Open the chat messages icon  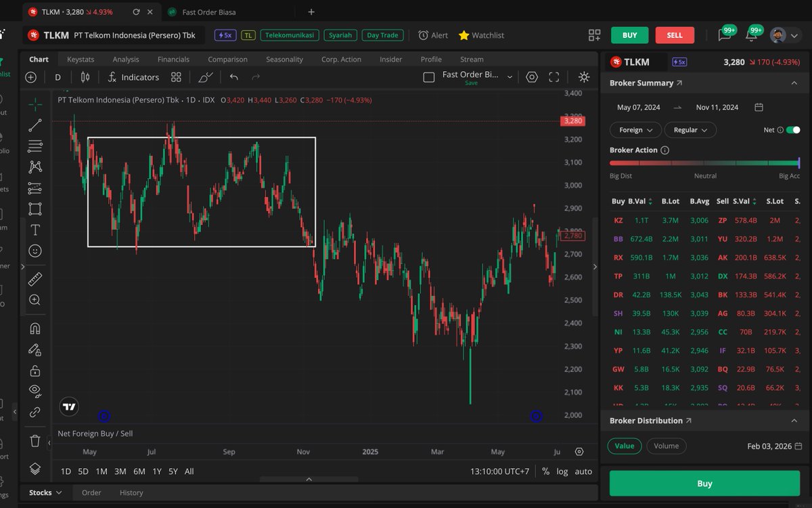(x=724, y=35)
